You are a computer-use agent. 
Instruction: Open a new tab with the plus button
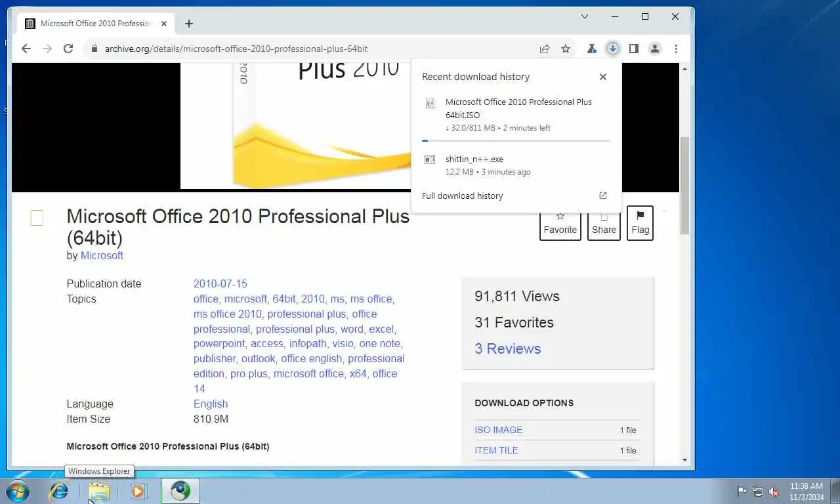point(189,24)
